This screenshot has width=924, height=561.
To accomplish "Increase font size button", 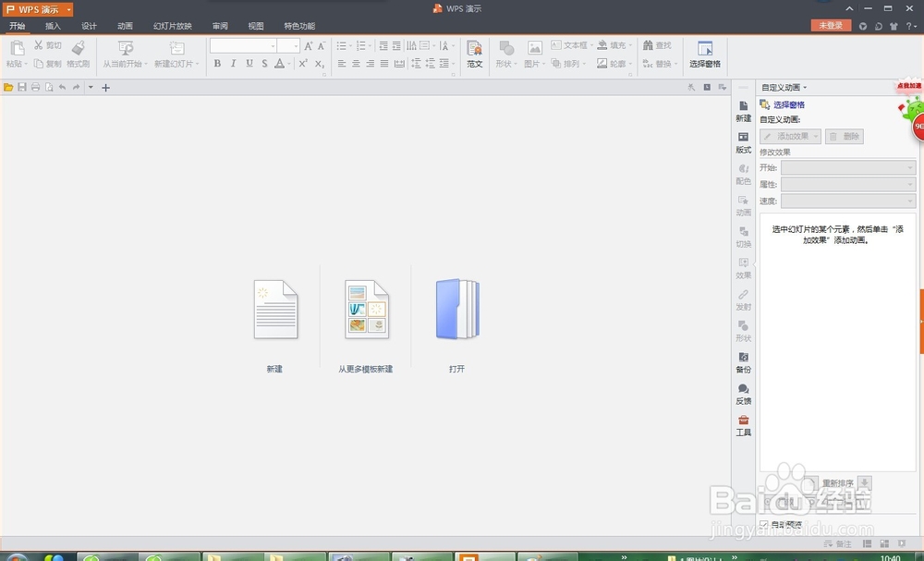I will coord(309,46).
